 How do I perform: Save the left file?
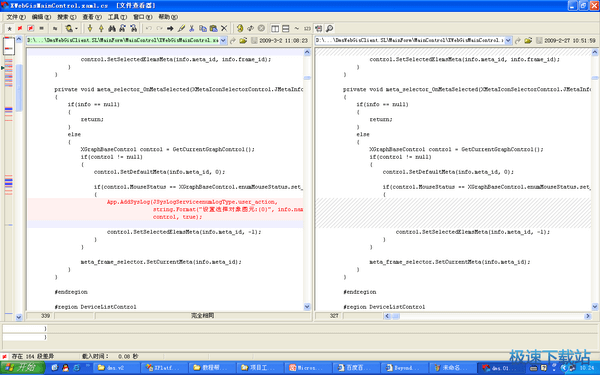(254, 40)
